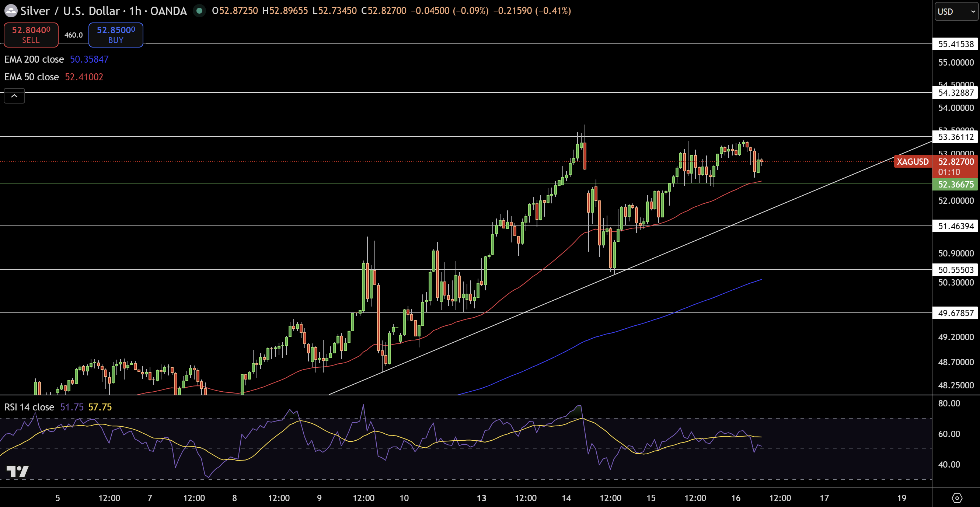980x507 pixels.
Task: Click the 460.0 spread value
Action: 73,35
